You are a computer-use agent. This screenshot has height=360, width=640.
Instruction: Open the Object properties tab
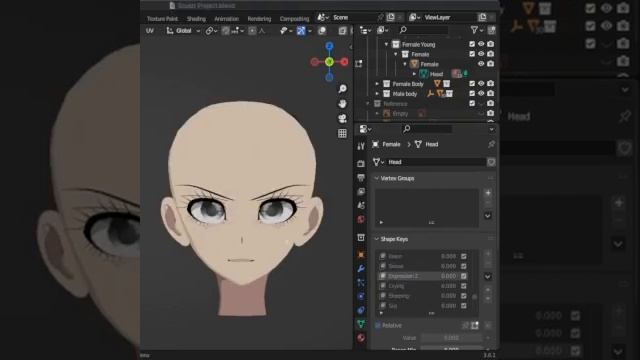361,255
